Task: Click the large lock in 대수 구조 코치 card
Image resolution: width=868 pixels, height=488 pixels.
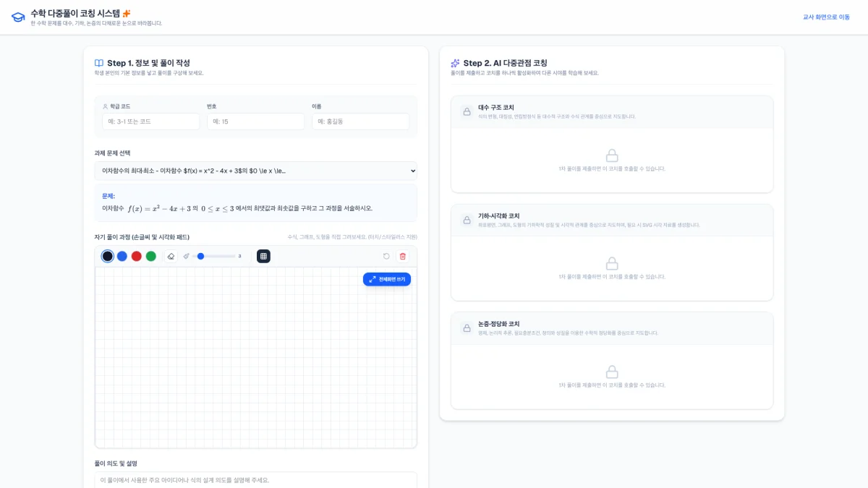Action: click(612, 155)
